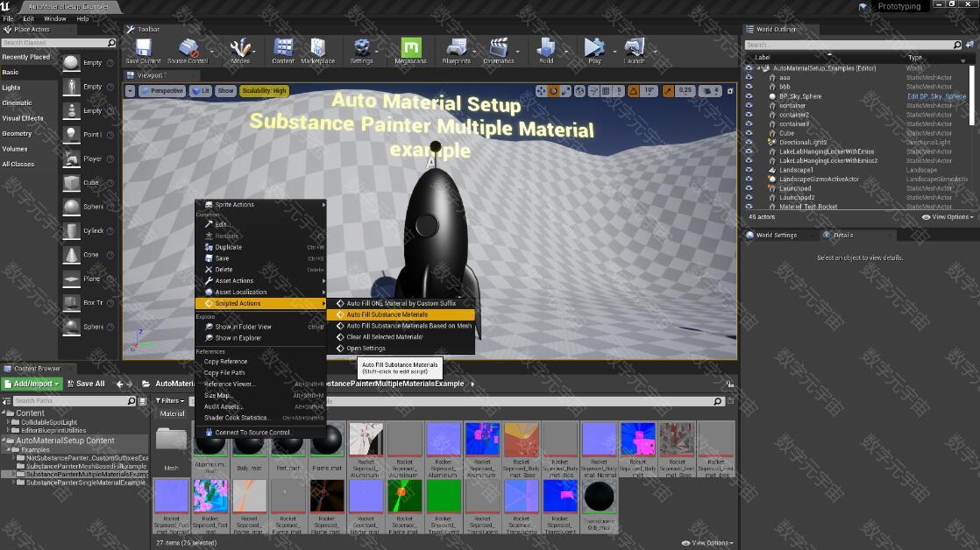Open the File menu

(8, 18)
